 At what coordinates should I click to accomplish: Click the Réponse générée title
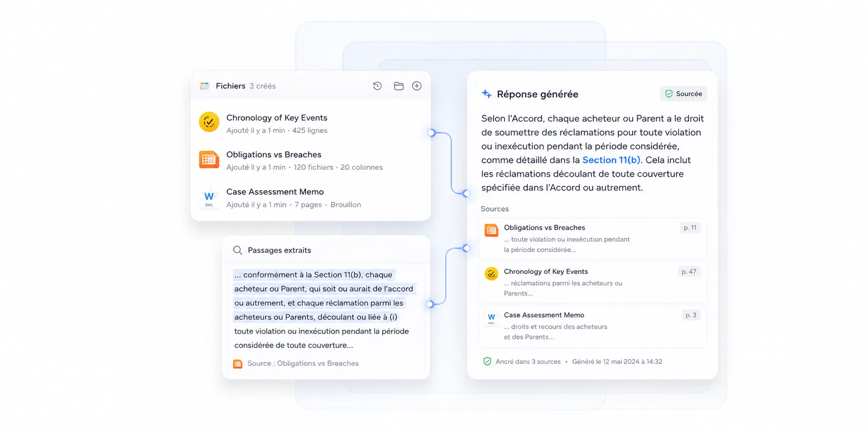tap(537, 94)
